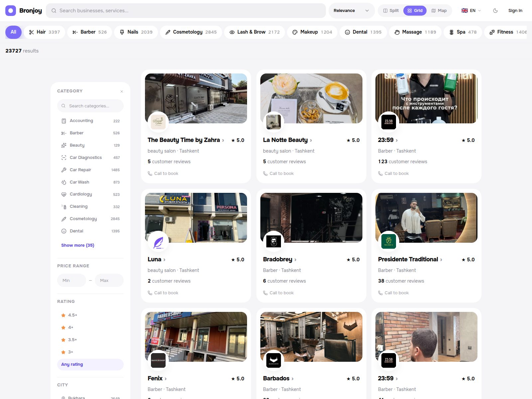Viewport: 532px width, 399px height.
Task: Click the Beauty sparkle icon in sidebar
Action: point(64,145)
